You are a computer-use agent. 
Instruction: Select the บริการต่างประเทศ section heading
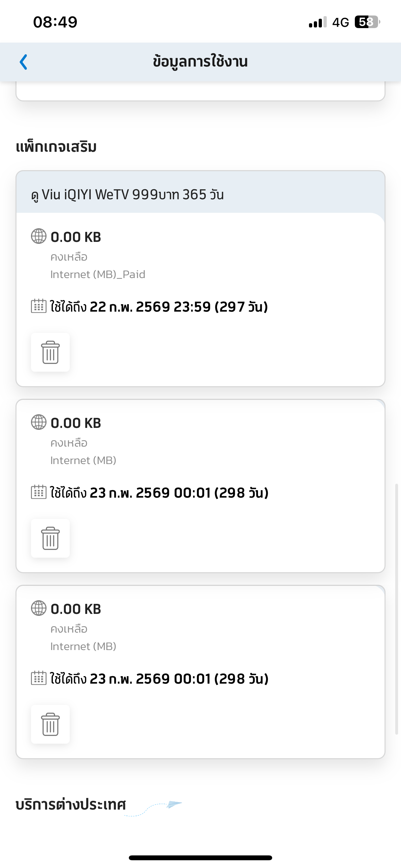[71, 805]
